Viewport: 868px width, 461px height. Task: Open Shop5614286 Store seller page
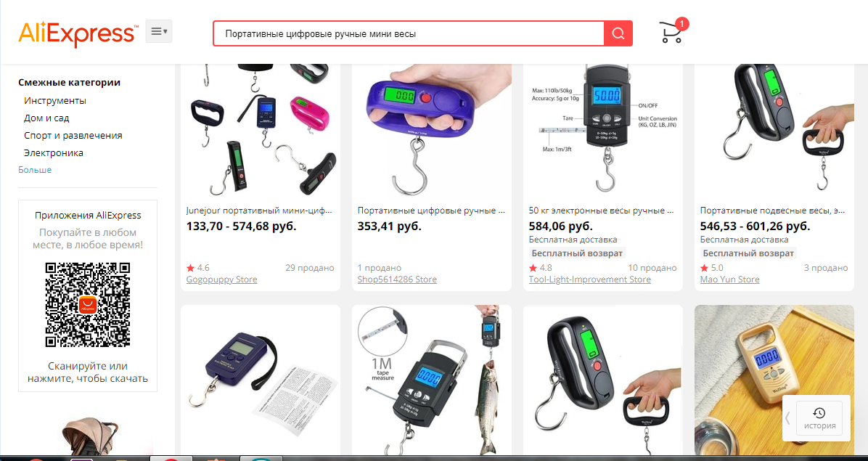(x=397, y=280)
